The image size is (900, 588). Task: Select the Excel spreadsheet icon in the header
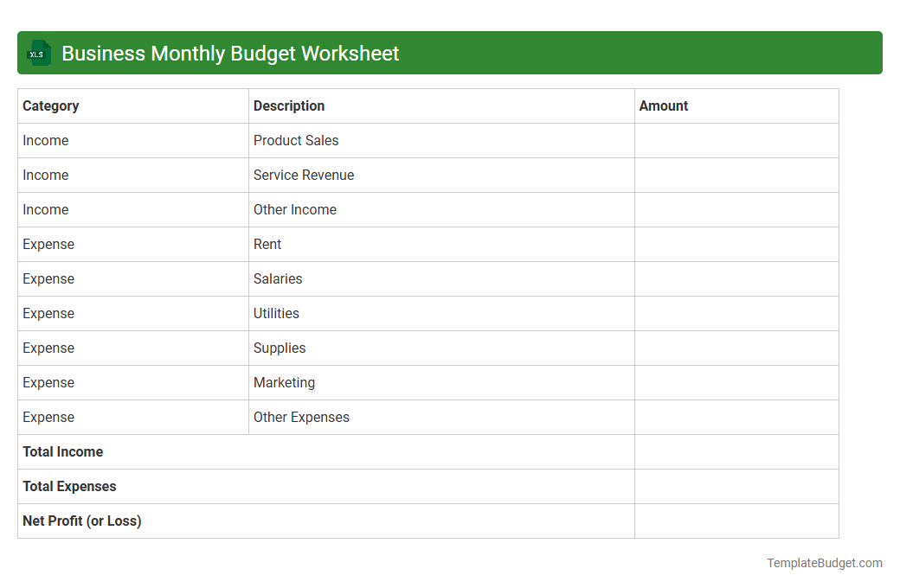(38, 53)
